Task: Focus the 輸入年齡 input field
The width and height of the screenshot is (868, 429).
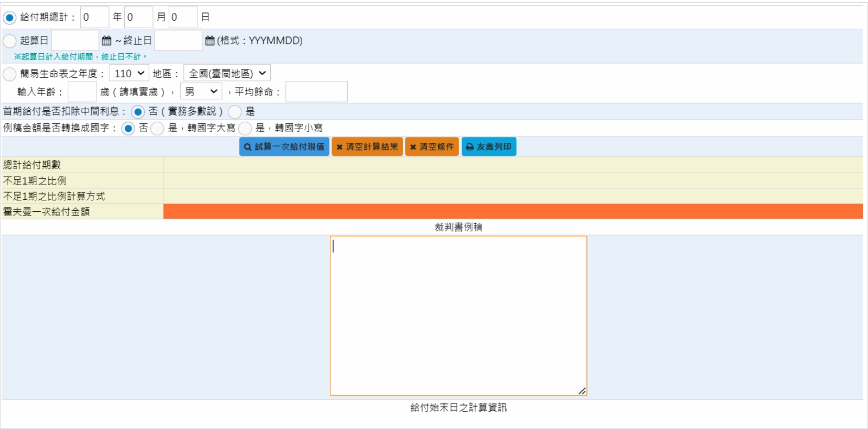Action: pyautogui.click(x=82, y=92)
